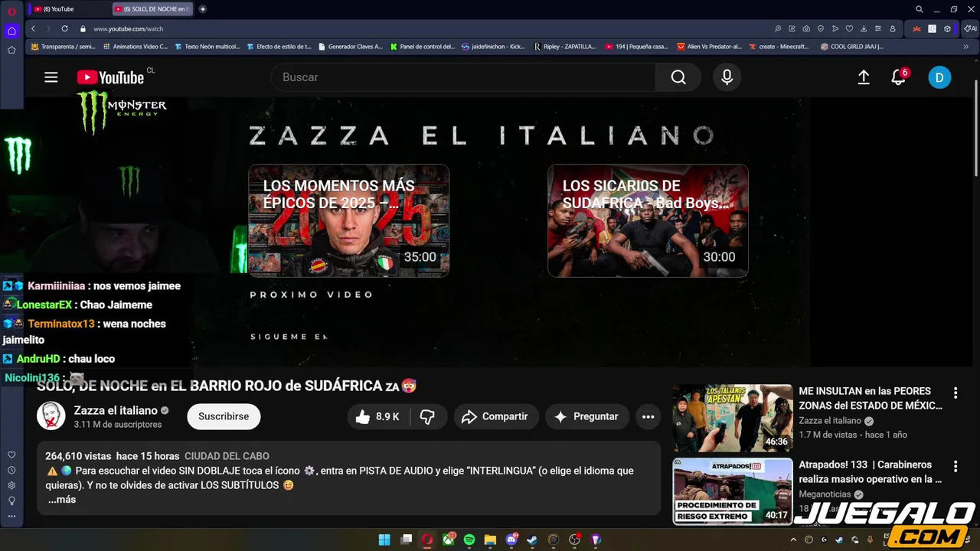Open Opera sidebar bookmarks star
This screenshot has width=980, height=551.
(11, 50)
